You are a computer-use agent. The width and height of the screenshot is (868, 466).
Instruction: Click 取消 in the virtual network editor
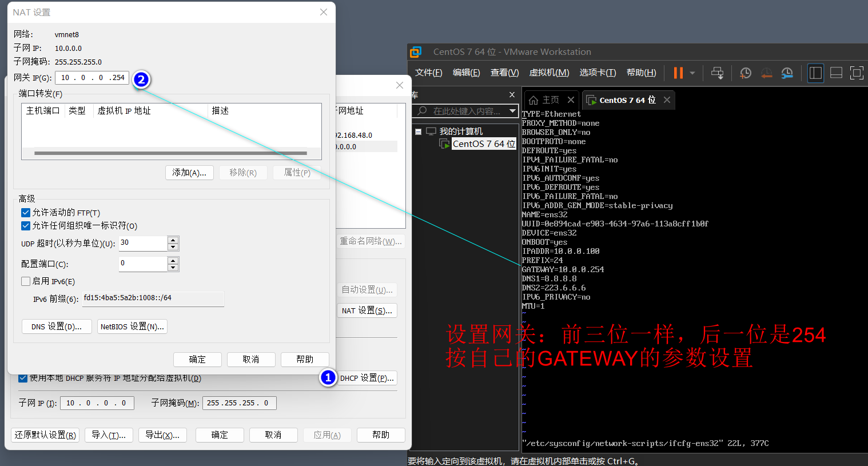(x=273, y=435)
